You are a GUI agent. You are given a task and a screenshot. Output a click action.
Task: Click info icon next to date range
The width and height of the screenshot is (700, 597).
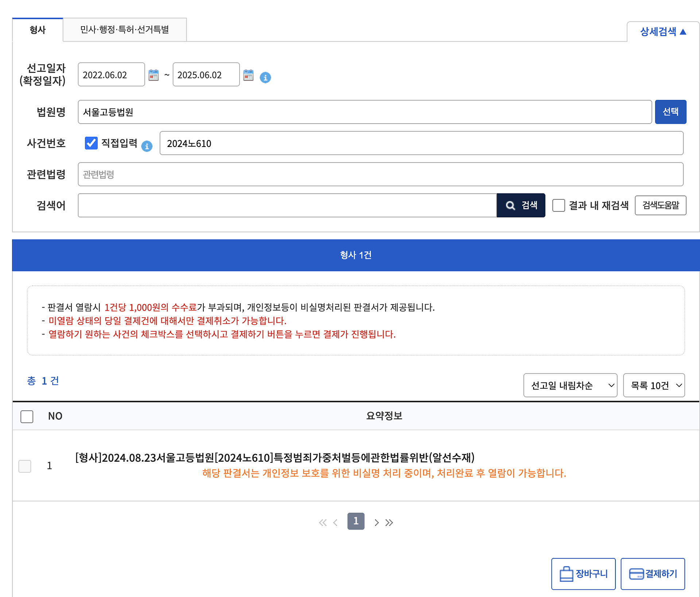(x=265, y=77)
